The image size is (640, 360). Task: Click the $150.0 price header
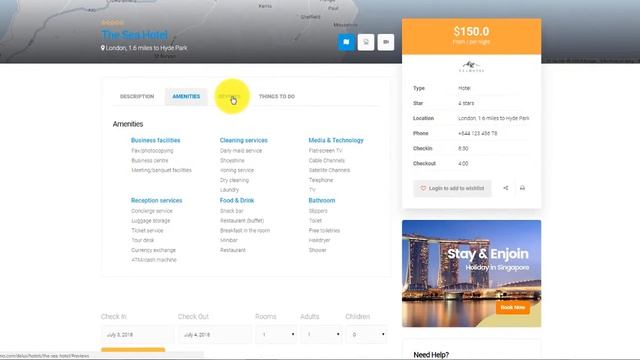(x=471, y=36)
